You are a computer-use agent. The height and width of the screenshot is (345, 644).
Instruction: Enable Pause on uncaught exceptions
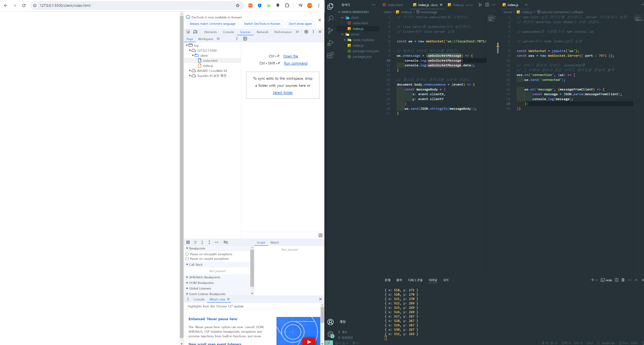187,254
